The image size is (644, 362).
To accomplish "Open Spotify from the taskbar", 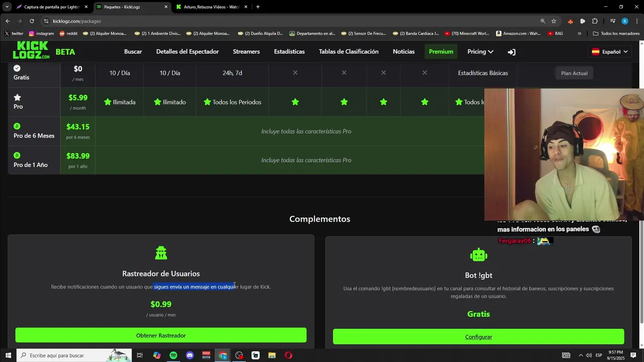I will click(173, 355).
